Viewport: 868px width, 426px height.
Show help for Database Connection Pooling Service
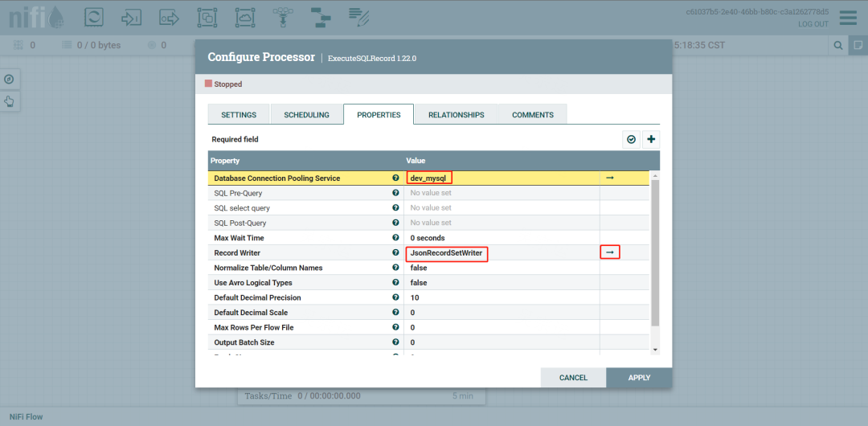395,178
